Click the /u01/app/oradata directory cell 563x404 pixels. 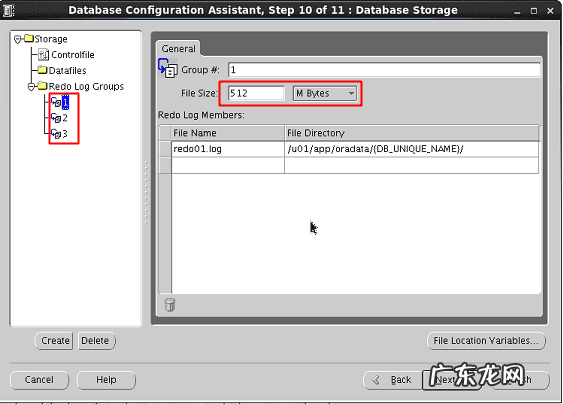click(x=411, y=149)
